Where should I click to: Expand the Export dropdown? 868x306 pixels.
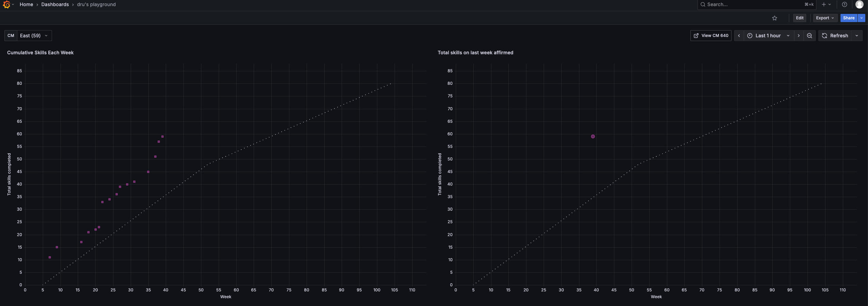click(825, 18)
